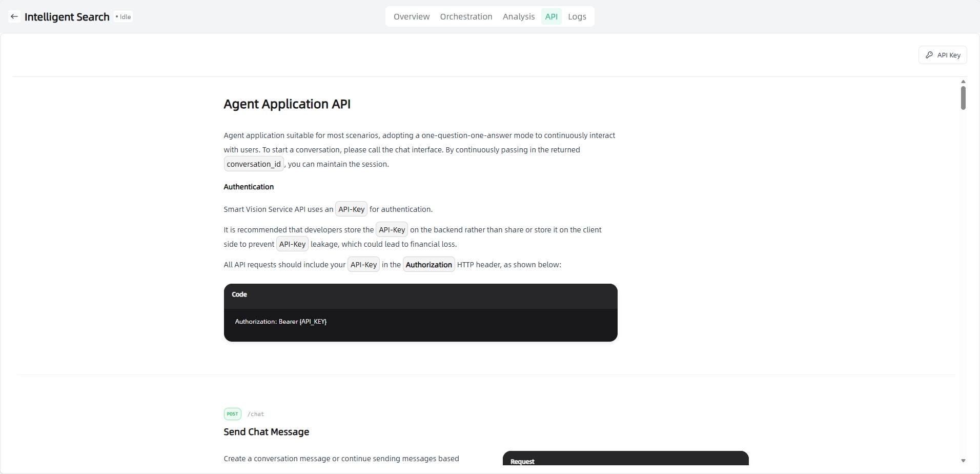Click the Request code block header
Screen dimensions: 980x474
click(x=522, y=461)
